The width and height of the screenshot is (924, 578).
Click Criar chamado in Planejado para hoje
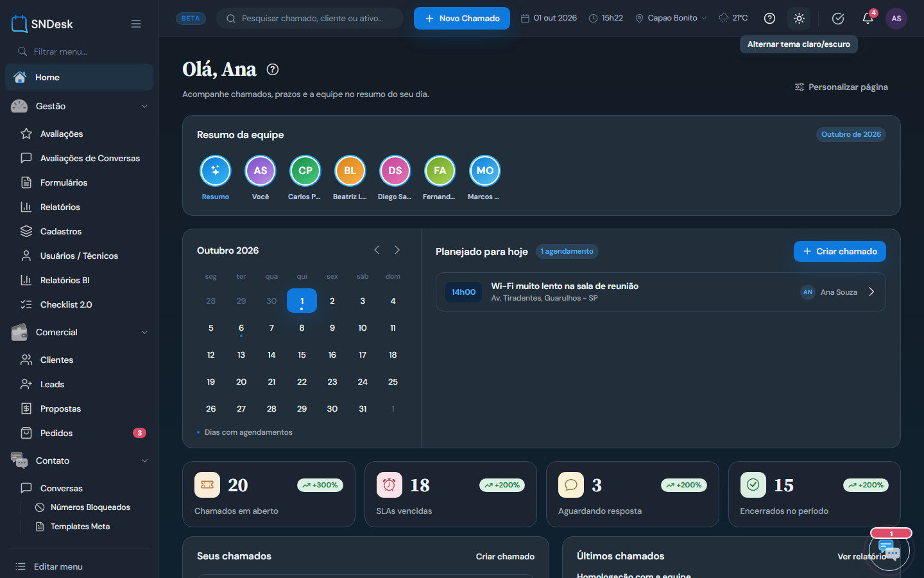click(x=840, y=252)
